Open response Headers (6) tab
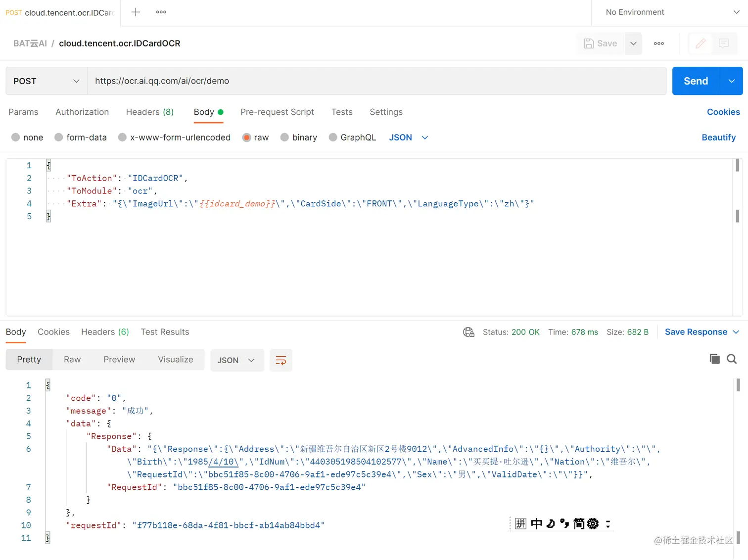Screen dimensions: 748x560 [105, 332]
